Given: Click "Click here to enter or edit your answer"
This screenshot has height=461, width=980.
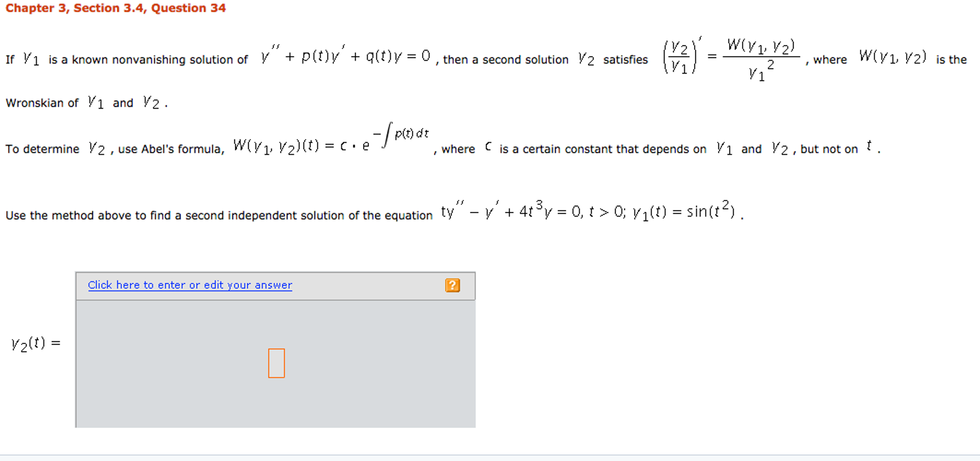Looking at the screenshot, I should point(190,285).
